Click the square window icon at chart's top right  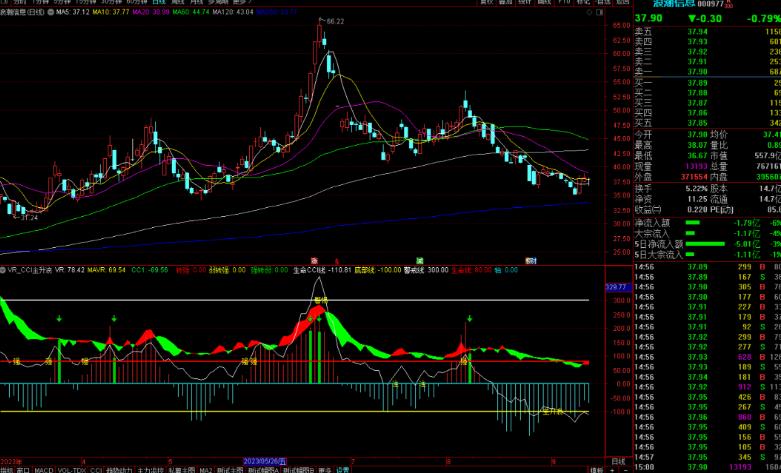[x=600, y=12]
